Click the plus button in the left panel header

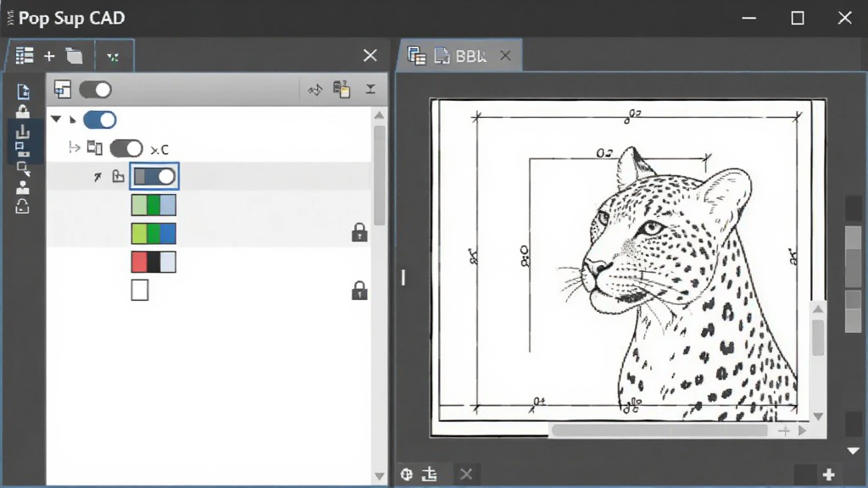(x=49, y=56)
